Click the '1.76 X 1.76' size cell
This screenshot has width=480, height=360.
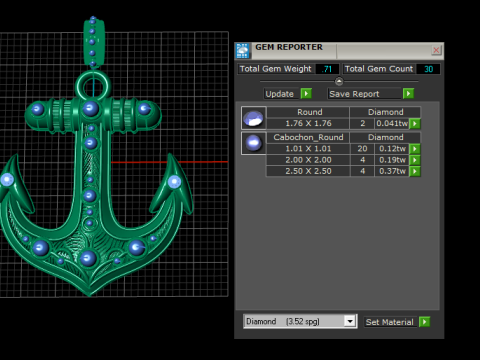click(x=308, y=123)
